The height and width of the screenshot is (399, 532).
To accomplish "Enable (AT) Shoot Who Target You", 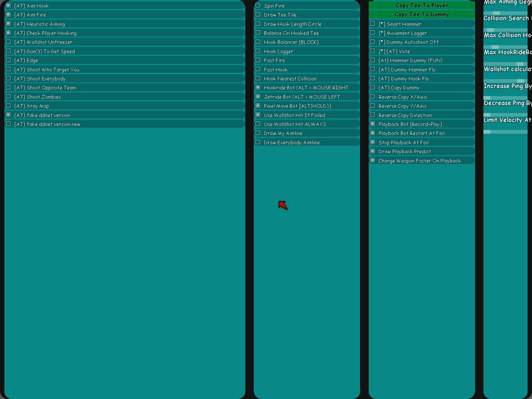I will (8, 69).
